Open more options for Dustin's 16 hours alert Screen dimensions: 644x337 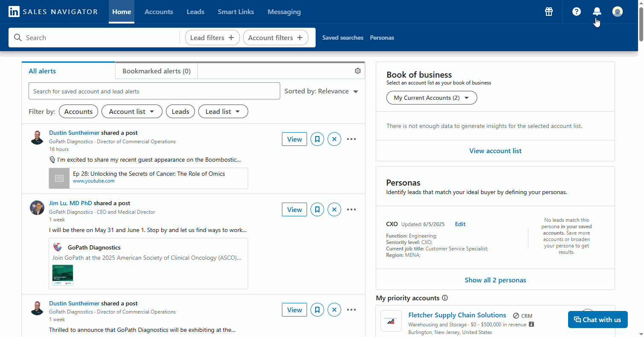click(x=351, y=139)
